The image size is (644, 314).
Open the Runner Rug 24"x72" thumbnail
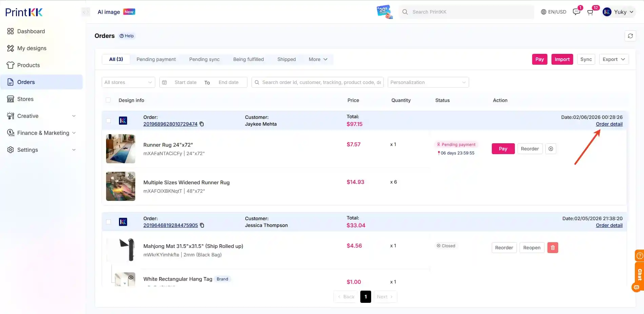(121, 149)
